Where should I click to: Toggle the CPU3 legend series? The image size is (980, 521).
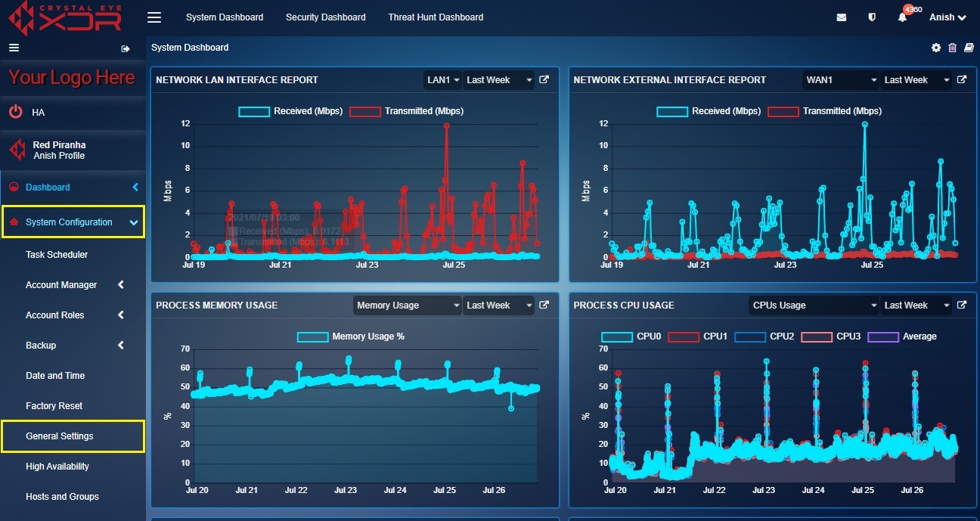pos(830,336)
